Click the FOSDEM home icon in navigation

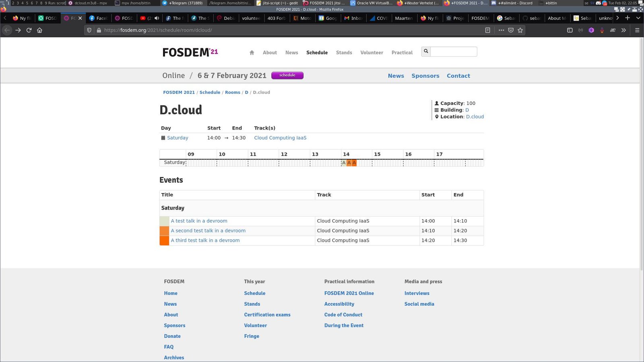pos(252,53)
